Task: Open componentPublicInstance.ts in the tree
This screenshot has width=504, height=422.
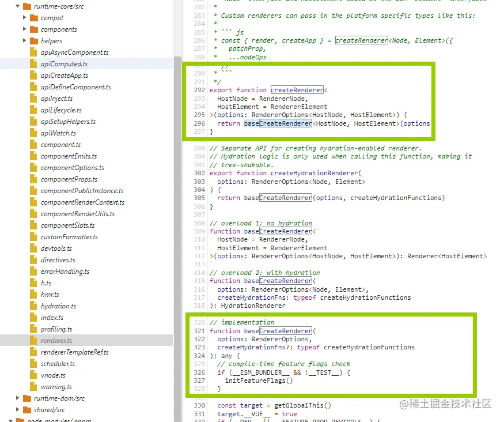Action: point(82,191)
